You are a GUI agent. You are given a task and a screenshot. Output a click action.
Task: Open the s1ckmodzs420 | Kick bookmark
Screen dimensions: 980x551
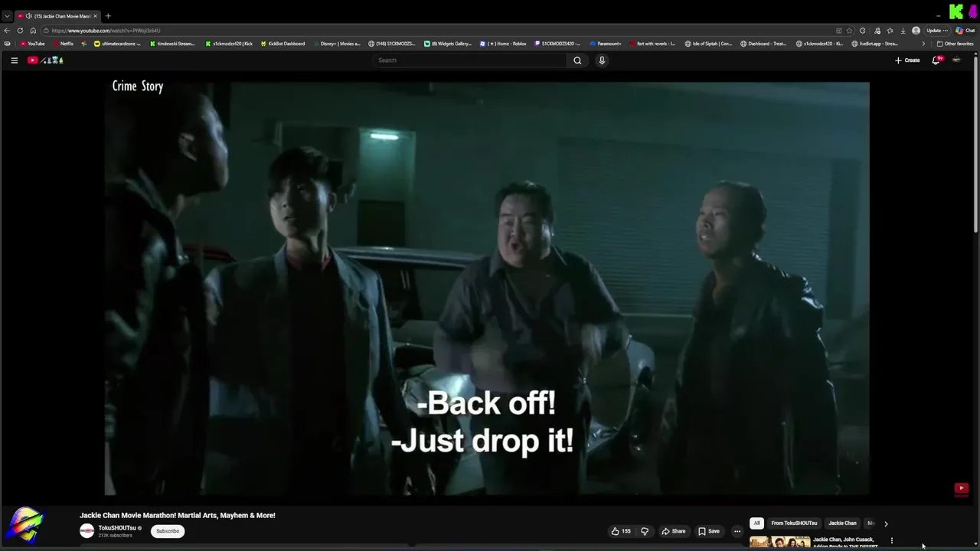229,44
